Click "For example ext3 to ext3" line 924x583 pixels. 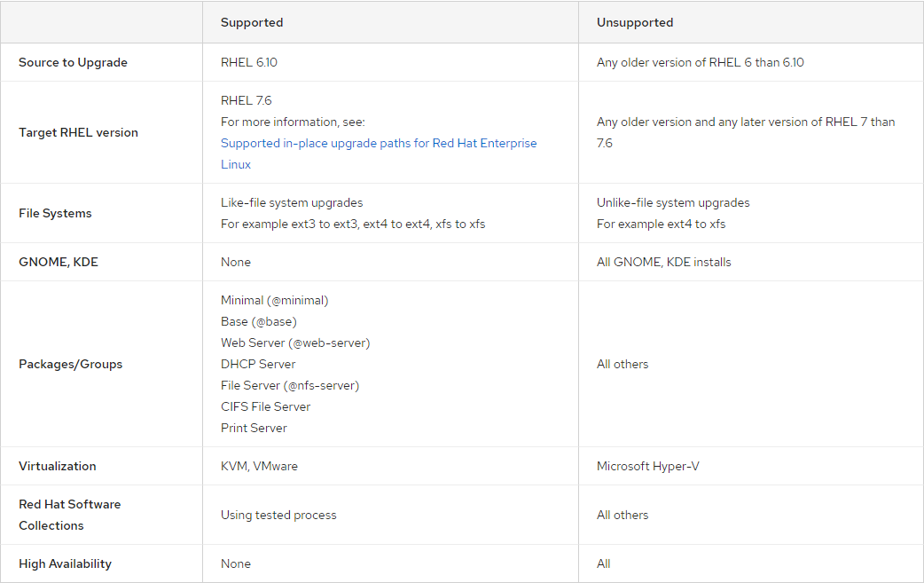353,224
